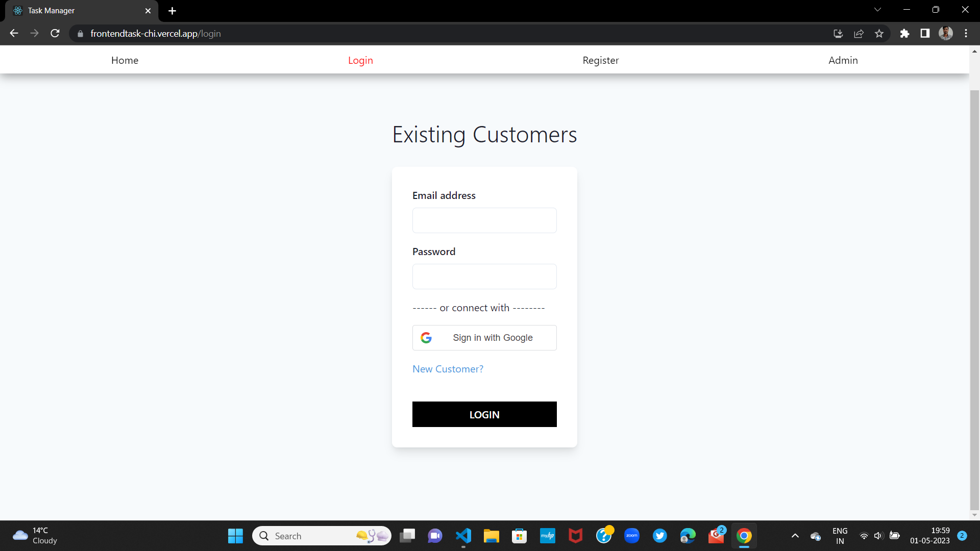Click the install app icon in the address bar
The image size is (980, 551).
point(838,34)
